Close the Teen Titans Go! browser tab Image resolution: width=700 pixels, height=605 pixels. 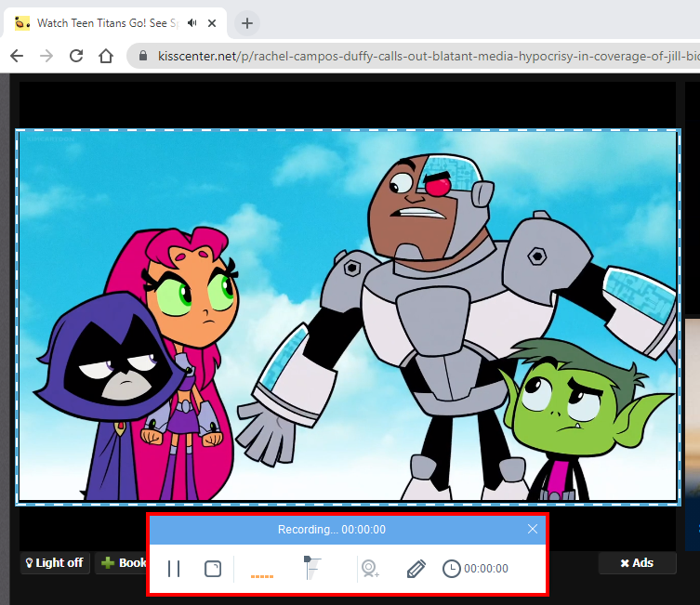tap(212, 22)
